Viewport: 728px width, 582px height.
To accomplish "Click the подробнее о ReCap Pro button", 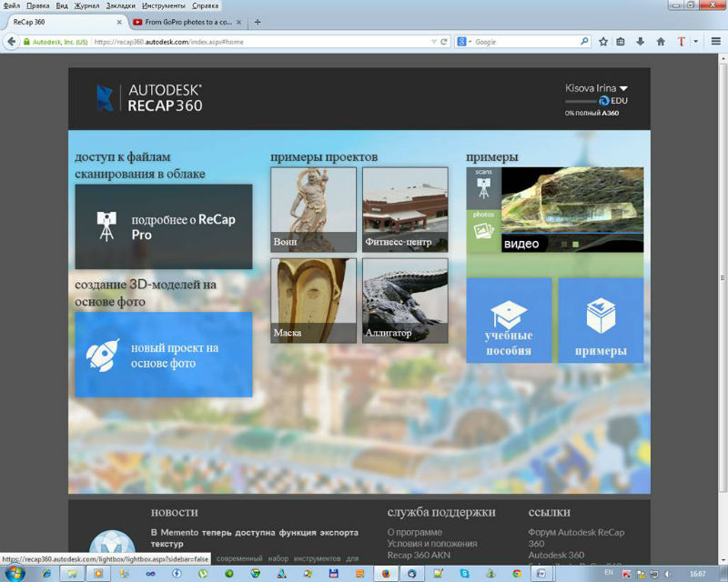I will tap(164, 227).
